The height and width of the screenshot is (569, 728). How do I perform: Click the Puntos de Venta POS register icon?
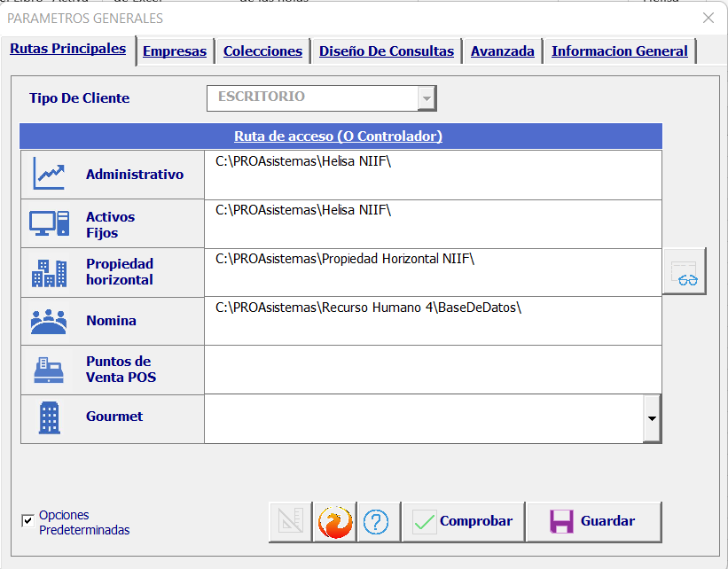coord(50,370)
